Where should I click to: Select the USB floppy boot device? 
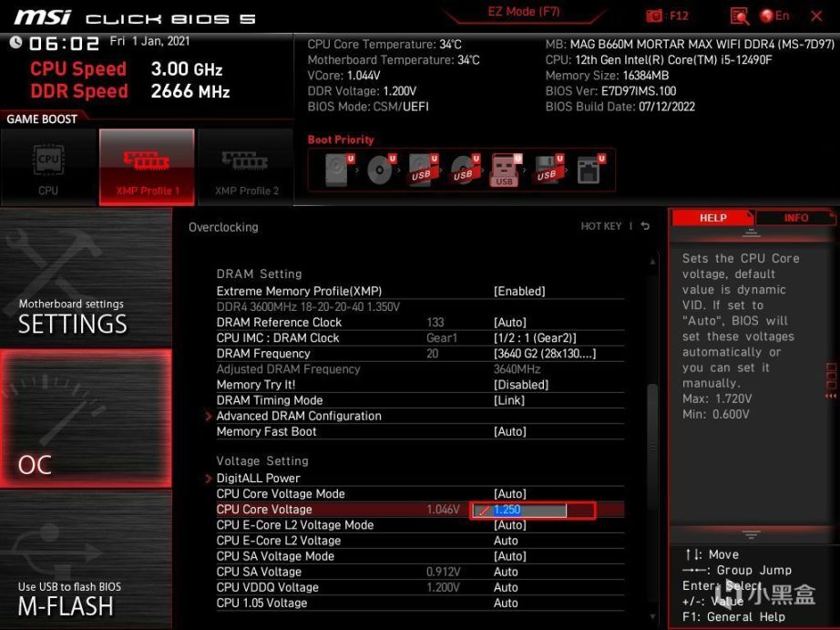(x=548, y=170)
